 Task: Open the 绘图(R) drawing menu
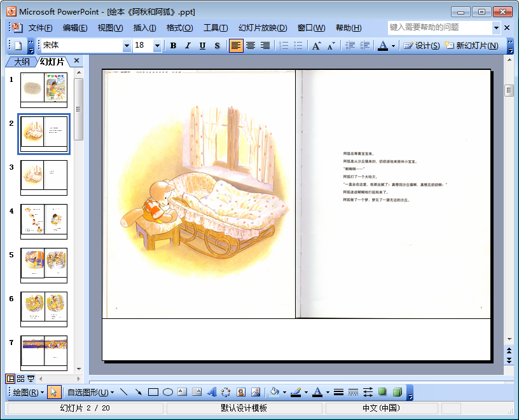click(29, 393)
